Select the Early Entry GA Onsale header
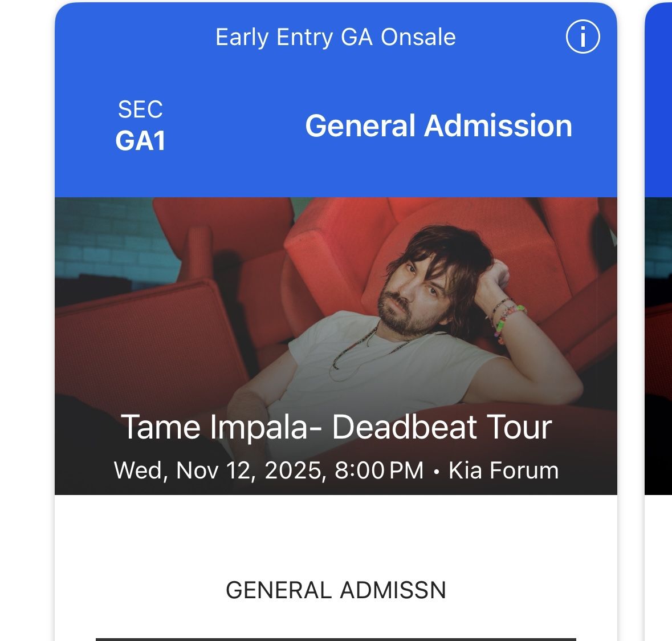The width and height of the screenshot is (672, 641). 335,37
